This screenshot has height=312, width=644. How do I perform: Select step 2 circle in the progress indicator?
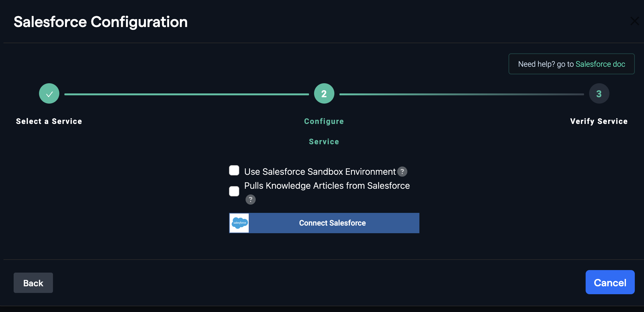coord(324,93)
